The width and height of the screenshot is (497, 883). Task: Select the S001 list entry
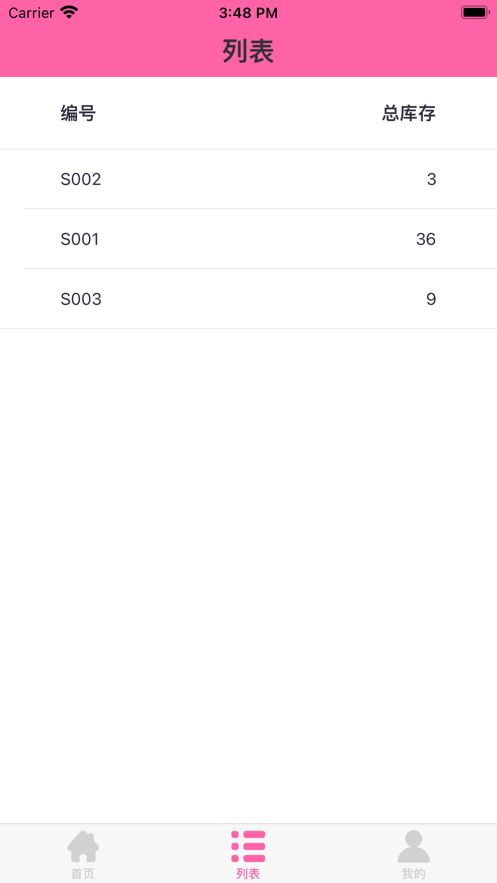[x=248, y=239]
